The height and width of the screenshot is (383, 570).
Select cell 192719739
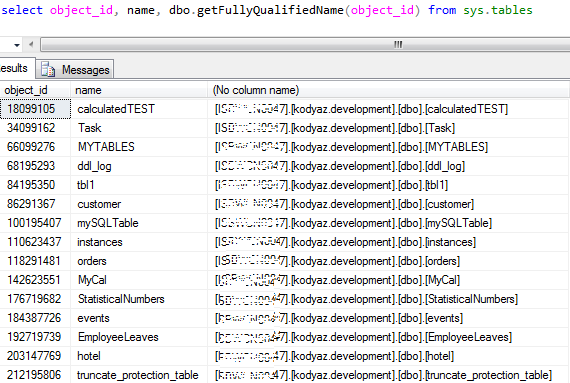[35, 337]
